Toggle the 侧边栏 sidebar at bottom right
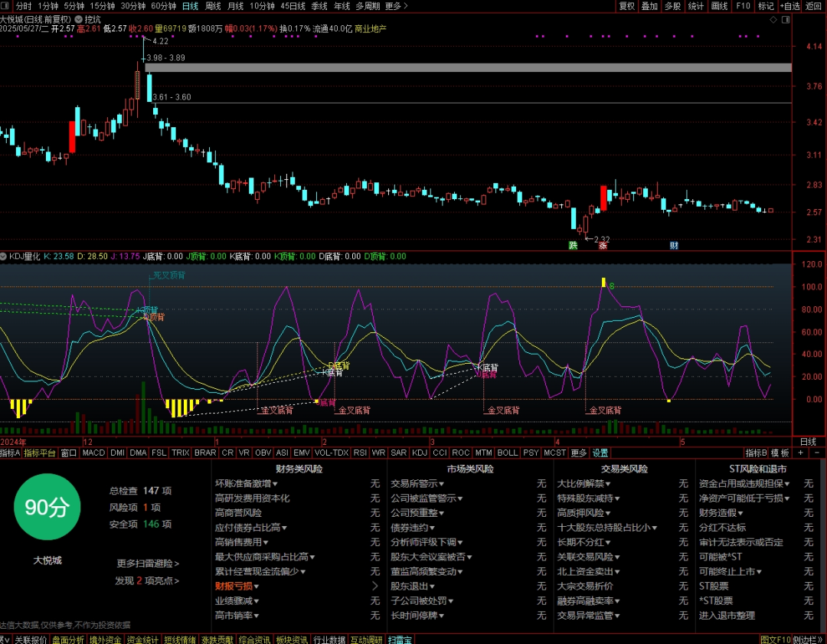827x644 pixels. click(809, 639)
